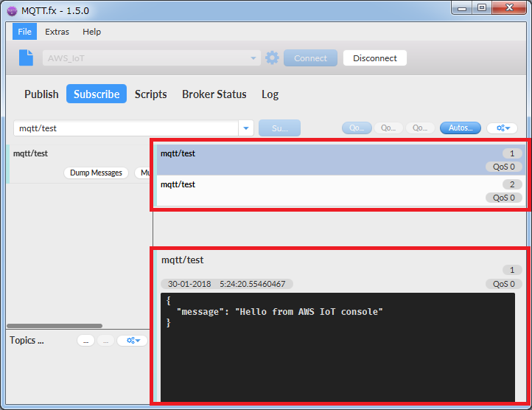This screenshot has height=410, width=532.
Task: Open connection settings gear icon
Action: click(x=273, y=58)
